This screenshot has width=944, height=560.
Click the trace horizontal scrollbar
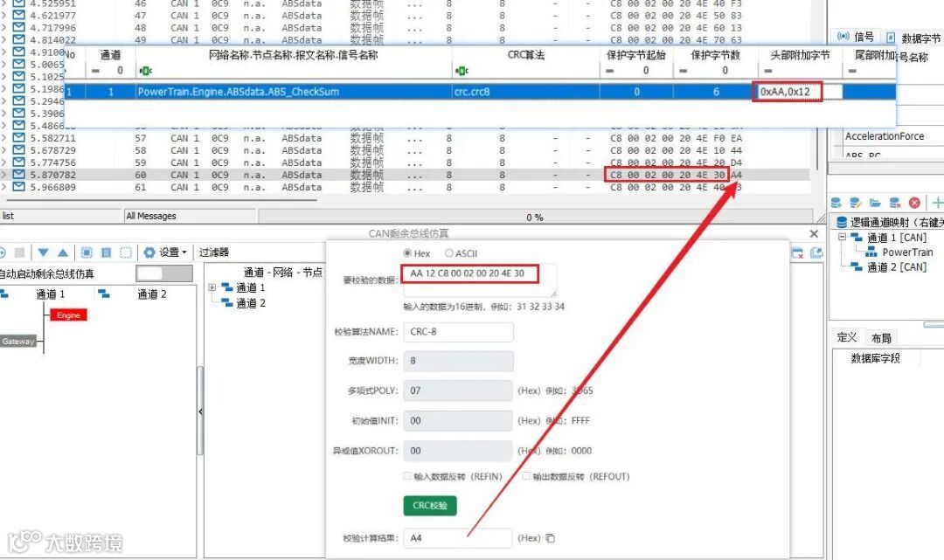(160, 200)
